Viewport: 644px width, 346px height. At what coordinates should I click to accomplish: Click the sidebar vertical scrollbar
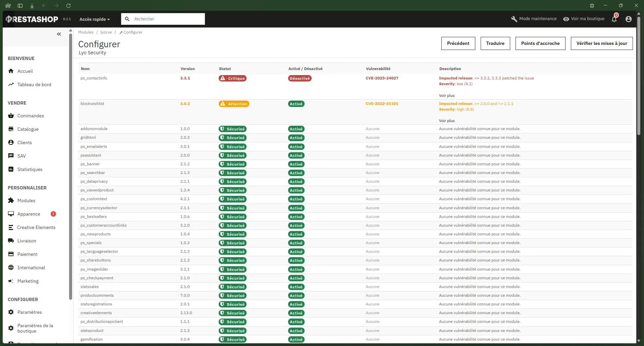(70, 166)
